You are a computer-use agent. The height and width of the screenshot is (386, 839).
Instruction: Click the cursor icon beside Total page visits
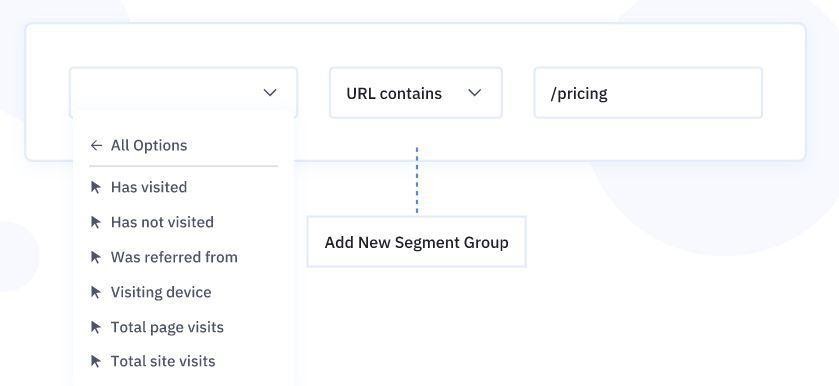click(96, 327)
